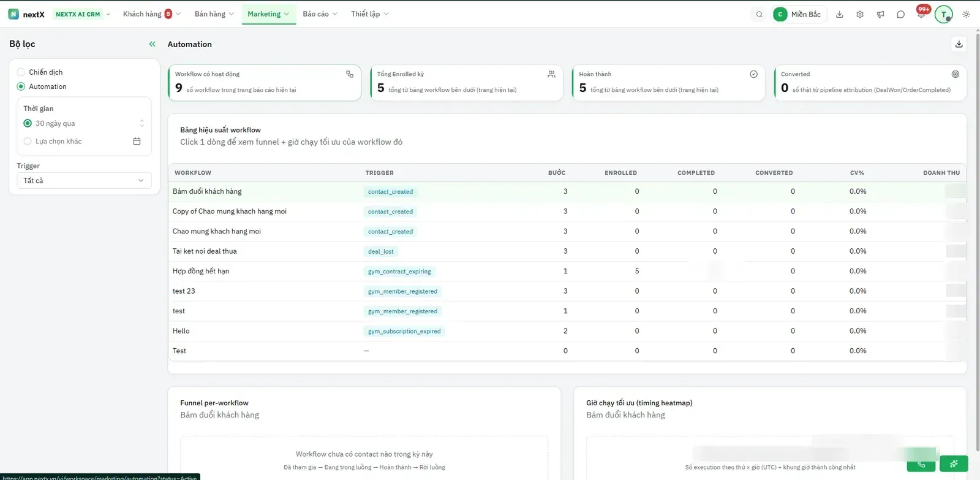Open the Thiết lập menu

coord(369,14)
